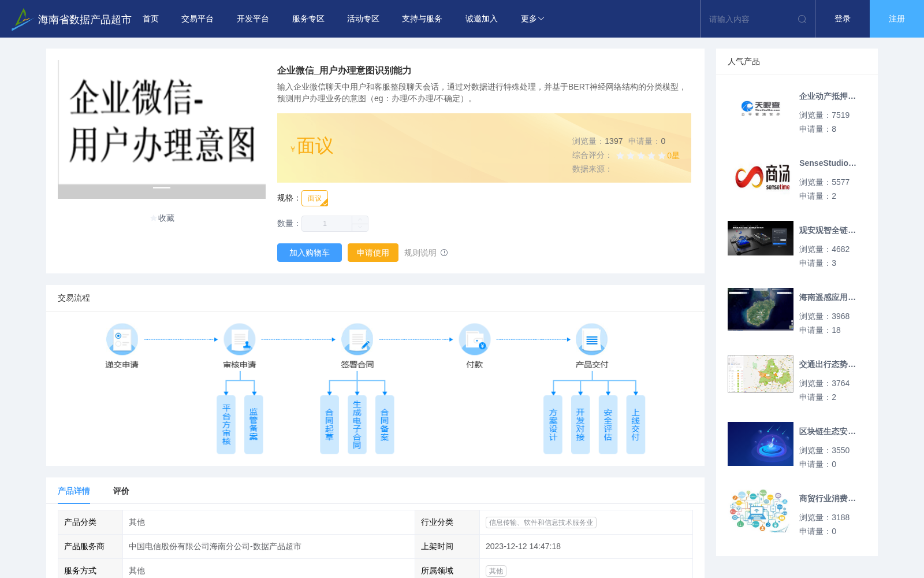Click the 海南遥感应用 product title
This screenshot has width=924, height=578.
828,298
